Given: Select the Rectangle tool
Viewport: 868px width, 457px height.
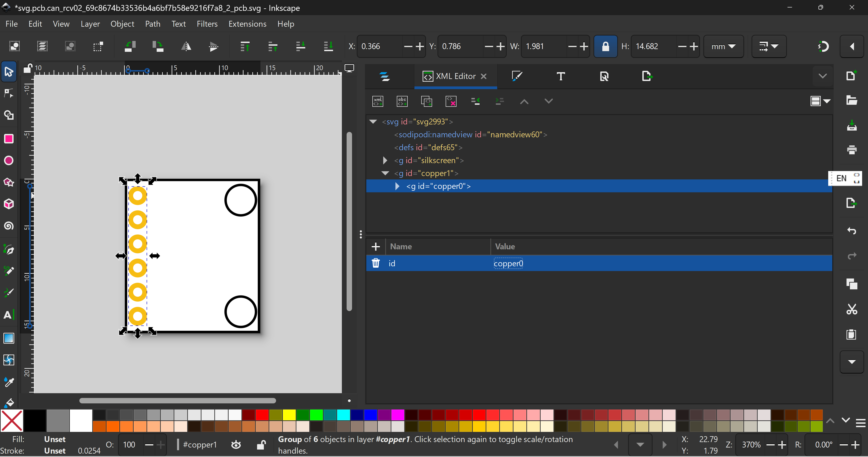Looking at the screenshot, I should point(9,139).
